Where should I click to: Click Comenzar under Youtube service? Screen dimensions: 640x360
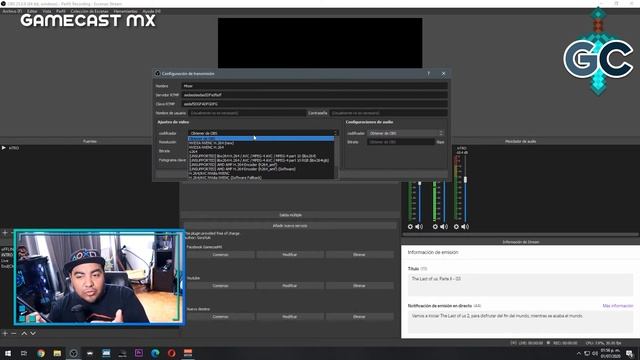[220, 286]
